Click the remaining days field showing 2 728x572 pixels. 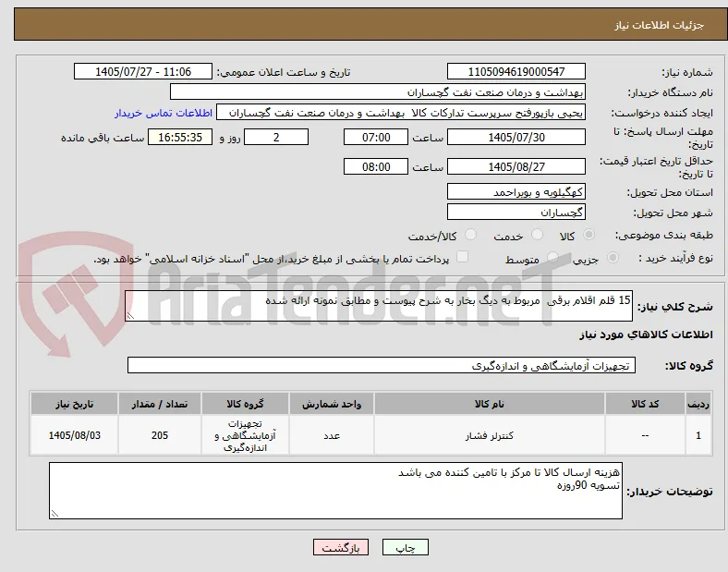276,137
